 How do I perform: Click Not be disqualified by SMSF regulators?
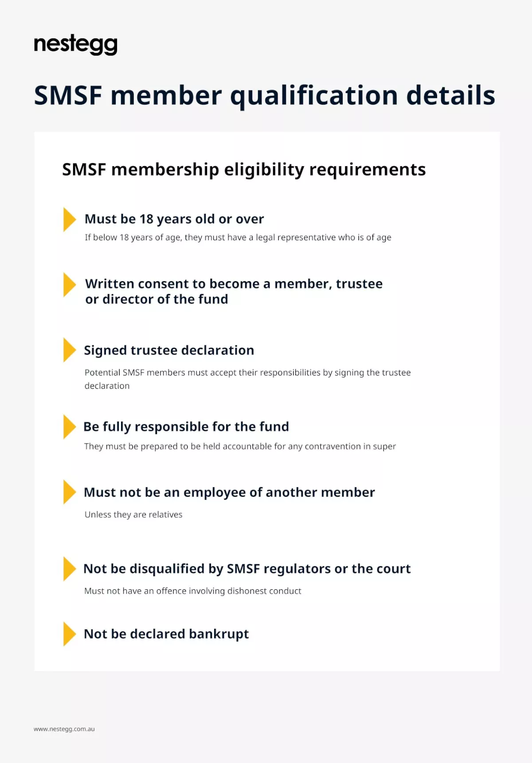pyautogui.click(x=247, y=569)
